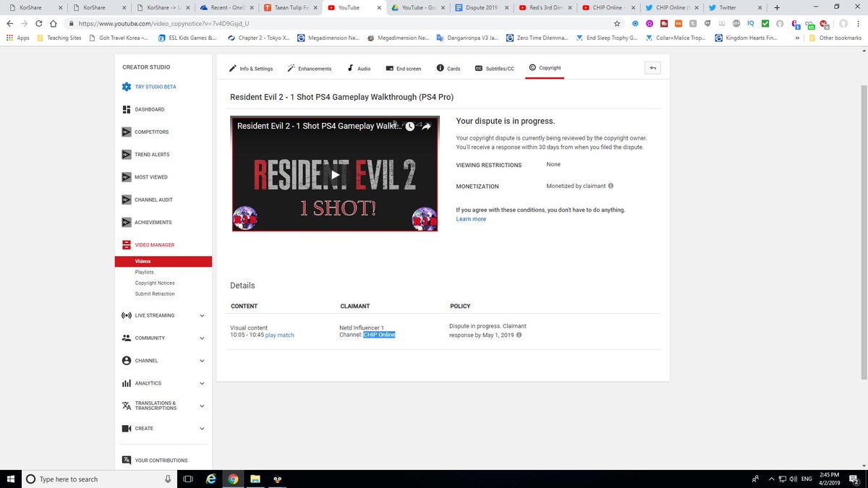Switch to the Cards tab
Viewport: 868px width, 488px height.
(448, 69)
